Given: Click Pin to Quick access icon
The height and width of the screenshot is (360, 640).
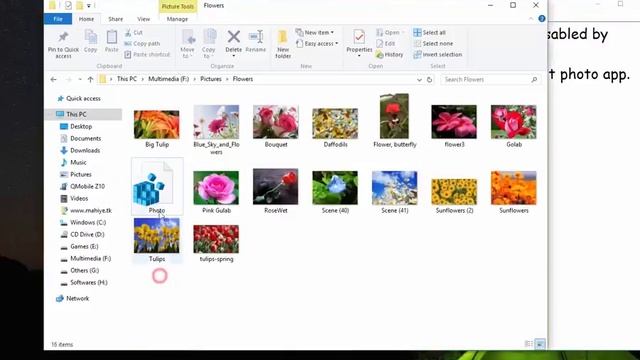Looking at the screenshot, I should pyautogui.click(x=63, y=37).
